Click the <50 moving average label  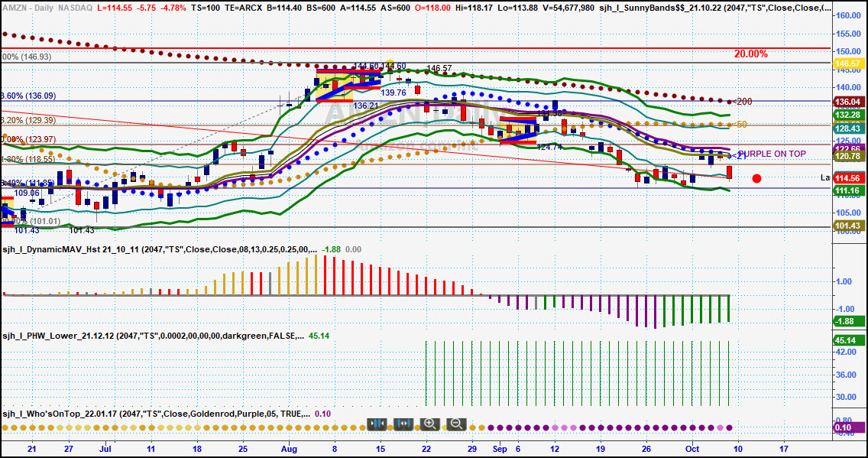click(x=740, y=125)
